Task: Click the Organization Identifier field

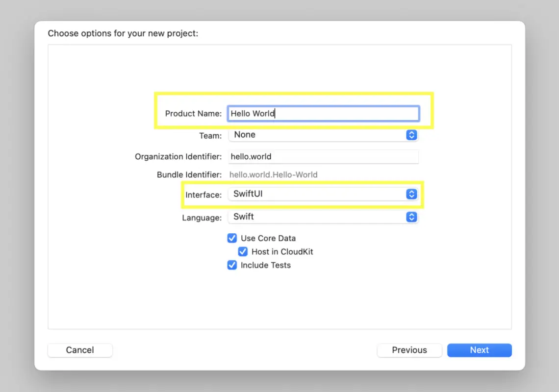Action: pyautogui.click(x=323, y=156)
